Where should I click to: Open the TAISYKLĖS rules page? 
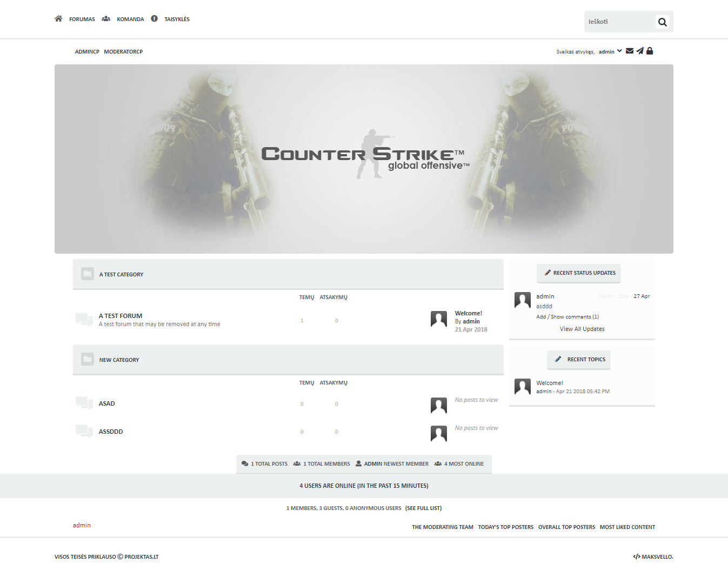pyautogui.click(x=177, y=19)
